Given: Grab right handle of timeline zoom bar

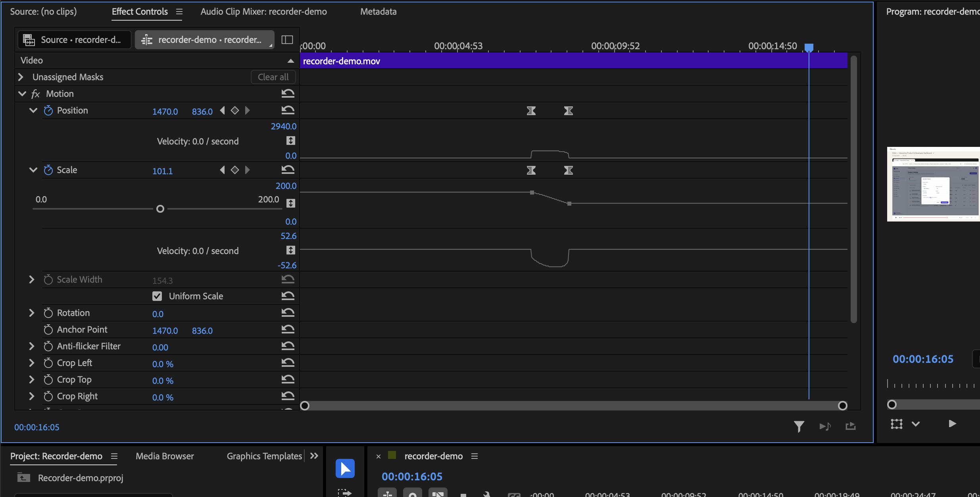Looking at the screenshot, I should tap(843, 406).
